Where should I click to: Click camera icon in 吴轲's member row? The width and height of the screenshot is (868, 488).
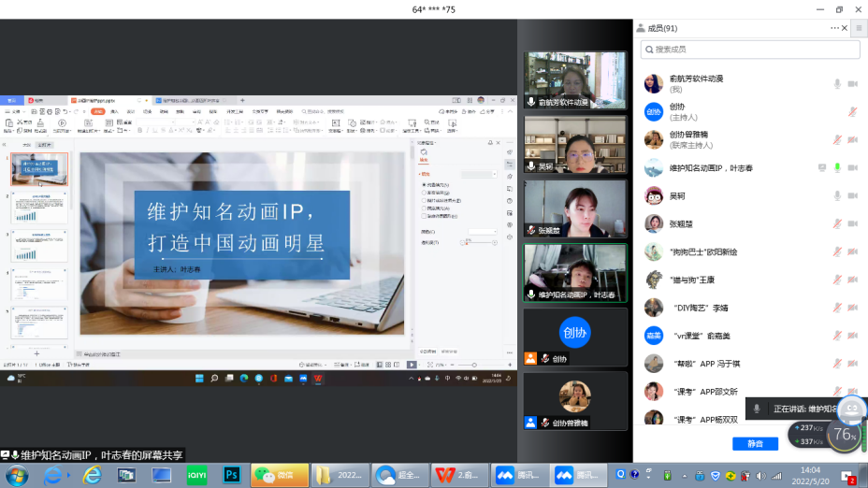point(852,196)
